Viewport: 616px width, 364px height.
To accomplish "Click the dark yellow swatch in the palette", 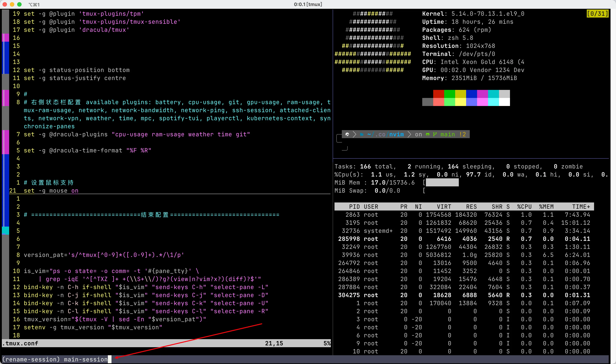I will click(x=460, y=94).
